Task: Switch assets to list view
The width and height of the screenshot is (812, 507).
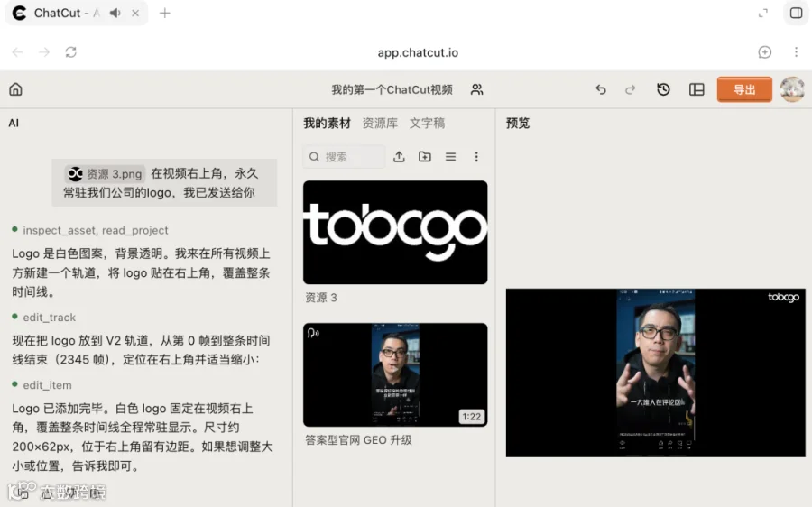Action: (x=450, y=156)
